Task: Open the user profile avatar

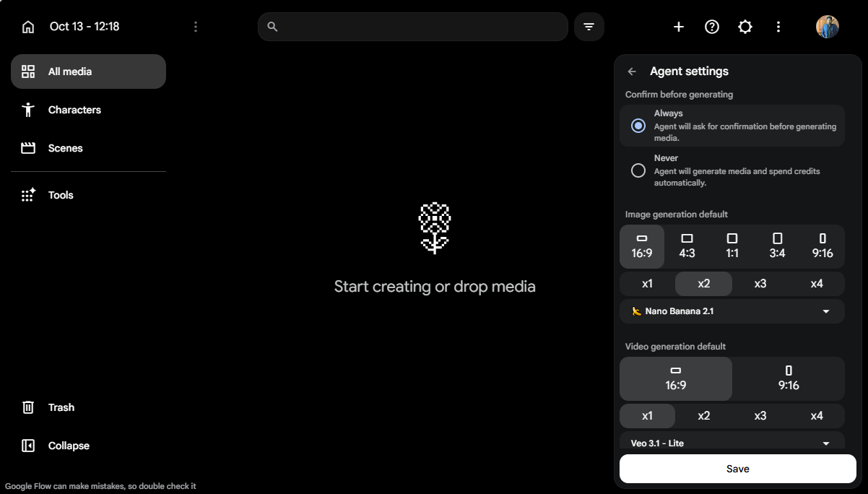Action: [828, 27]
